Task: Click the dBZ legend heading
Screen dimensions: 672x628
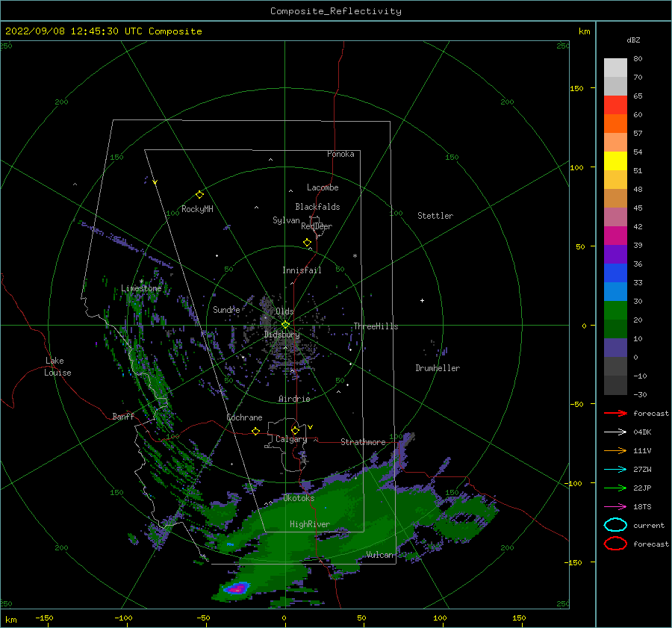Action: pyautogui.click(x=633, y=40)
